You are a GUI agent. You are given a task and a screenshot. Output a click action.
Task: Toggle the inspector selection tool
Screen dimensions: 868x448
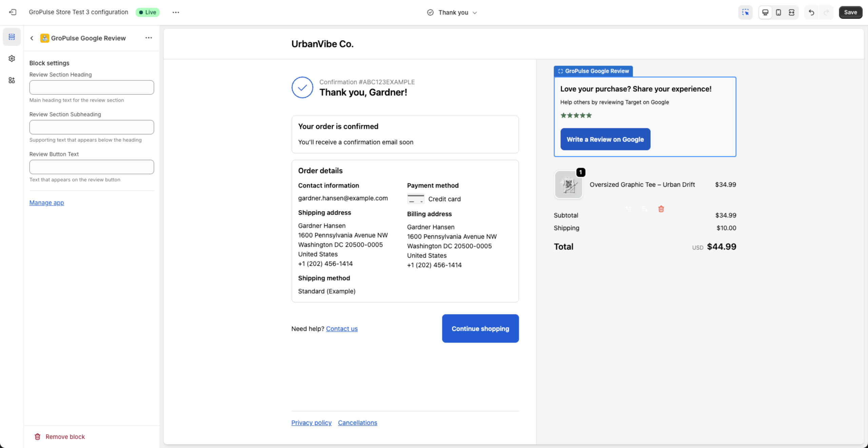click(745, 13)
